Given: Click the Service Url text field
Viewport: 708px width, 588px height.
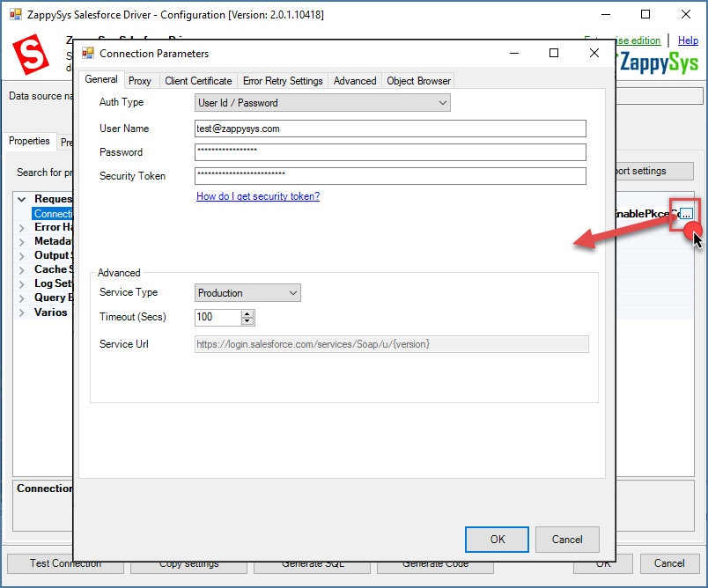Looking at the screenshot, I should click(x=392, y=344).
